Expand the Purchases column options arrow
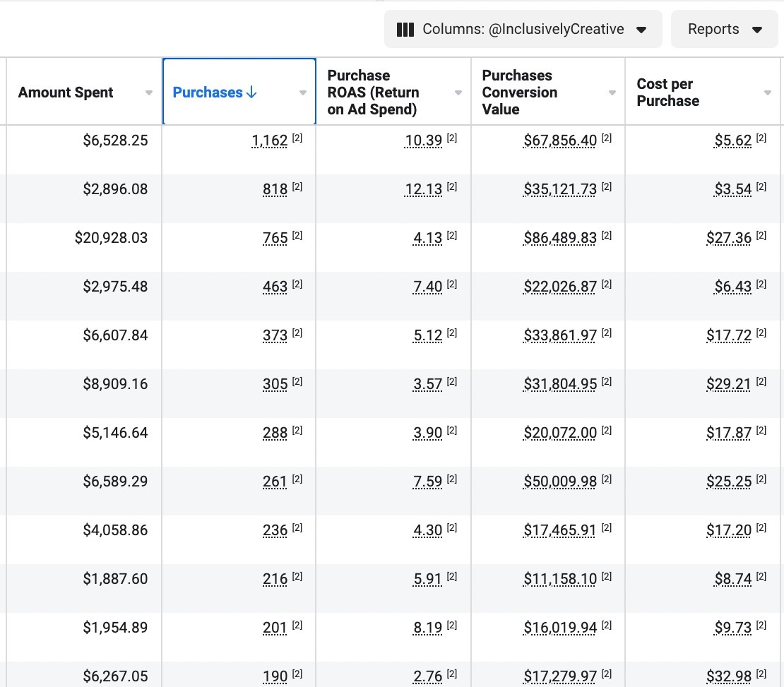 click(303, 93)
